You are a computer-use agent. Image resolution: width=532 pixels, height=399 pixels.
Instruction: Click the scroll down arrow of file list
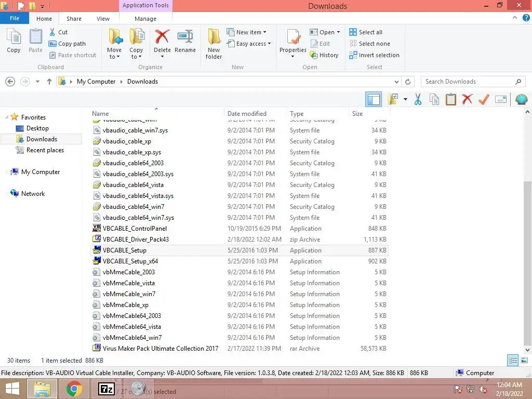click(528, 350)
